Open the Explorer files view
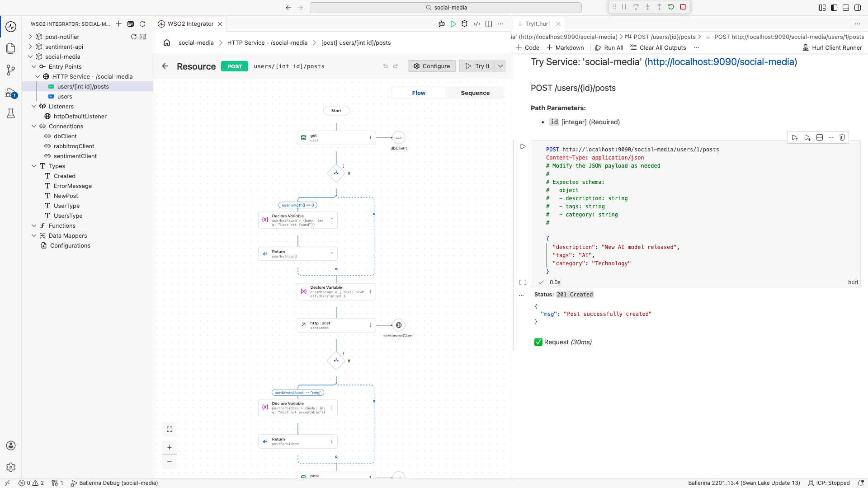 [11, 48]
